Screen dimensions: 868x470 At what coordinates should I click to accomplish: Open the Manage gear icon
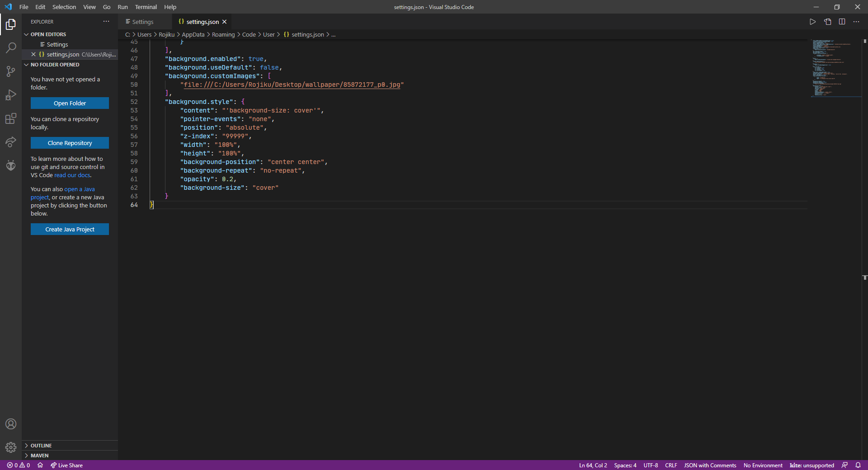(11, 447)
